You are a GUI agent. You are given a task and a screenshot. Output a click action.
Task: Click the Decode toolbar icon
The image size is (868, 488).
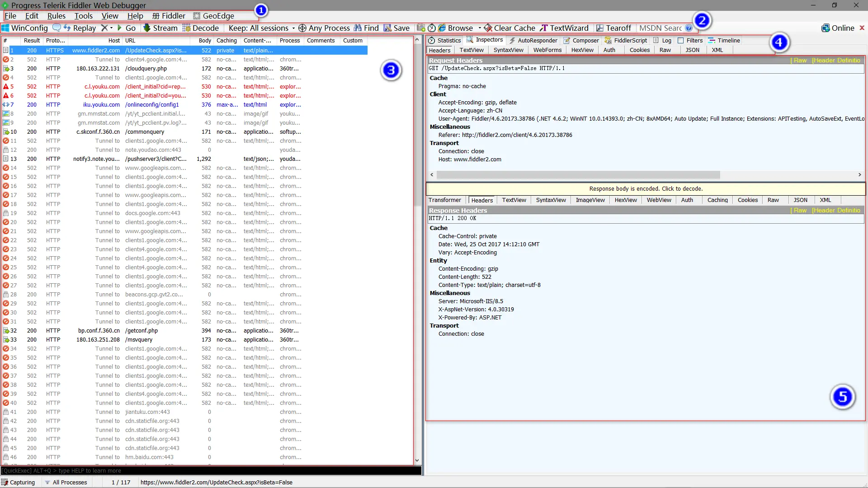coord(186,28)
